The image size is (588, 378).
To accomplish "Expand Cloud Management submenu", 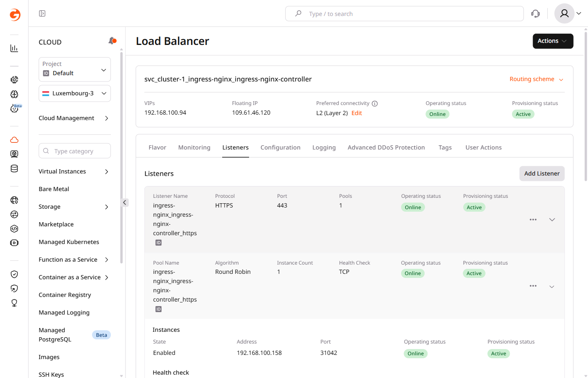I will [x=107, y=118].
